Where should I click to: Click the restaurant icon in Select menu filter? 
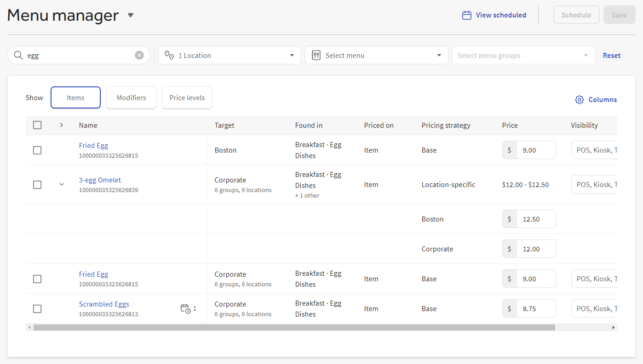click(316, 55)
